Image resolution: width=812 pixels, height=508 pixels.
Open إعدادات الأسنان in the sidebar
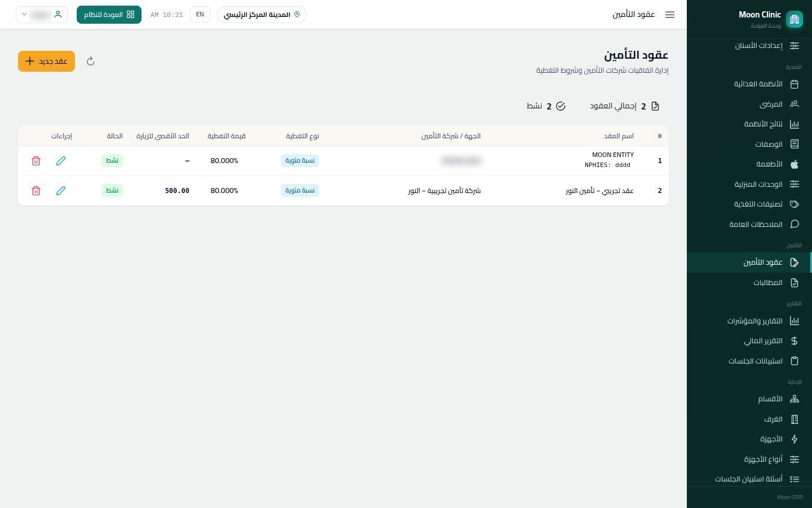coord(749,46)
